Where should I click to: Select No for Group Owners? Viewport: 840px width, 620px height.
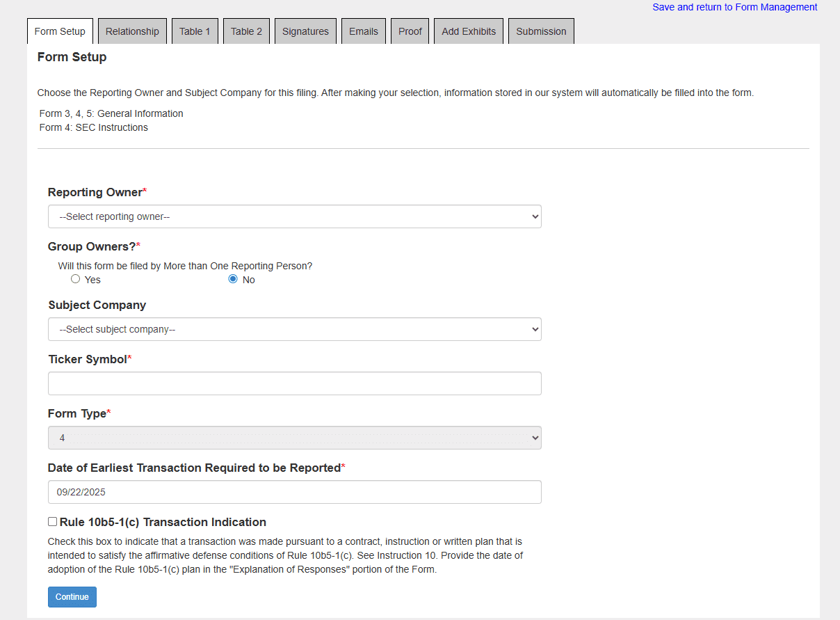(x=234, y=279)
